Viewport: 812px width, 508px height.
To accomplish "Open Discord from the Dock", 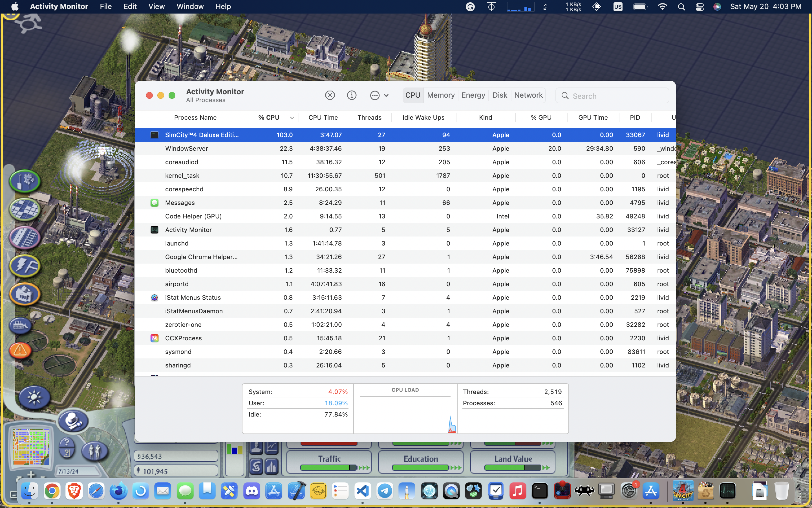I will pos(252,491).
